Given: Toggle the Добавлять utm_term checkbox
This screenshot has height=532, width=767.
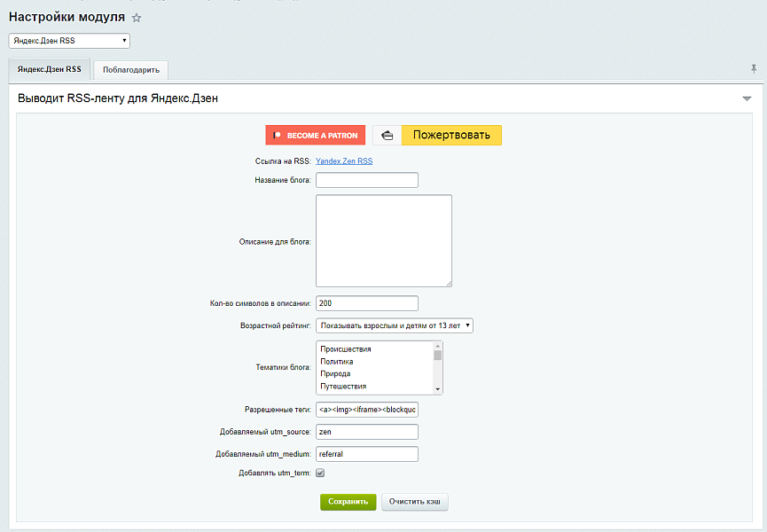Looking at the screenshot, I should pos(320,473).
